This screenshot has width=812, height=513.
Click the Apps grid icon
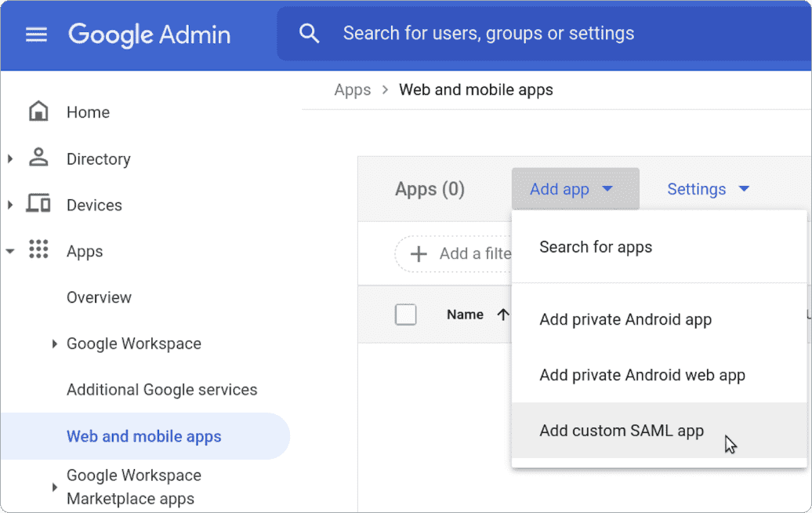click(38, 251)
